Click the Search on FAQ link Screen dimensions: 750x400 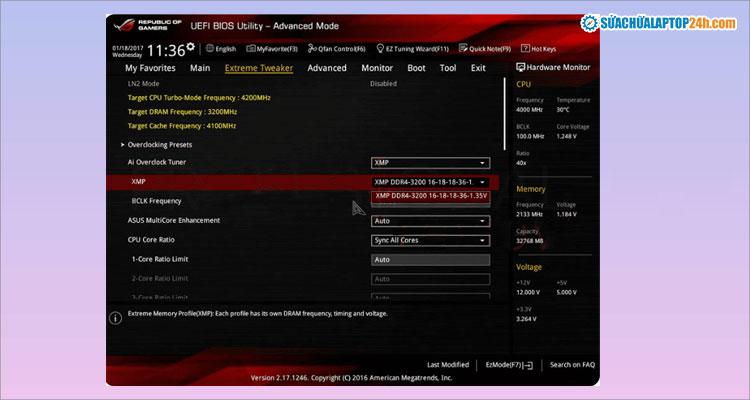572,365
